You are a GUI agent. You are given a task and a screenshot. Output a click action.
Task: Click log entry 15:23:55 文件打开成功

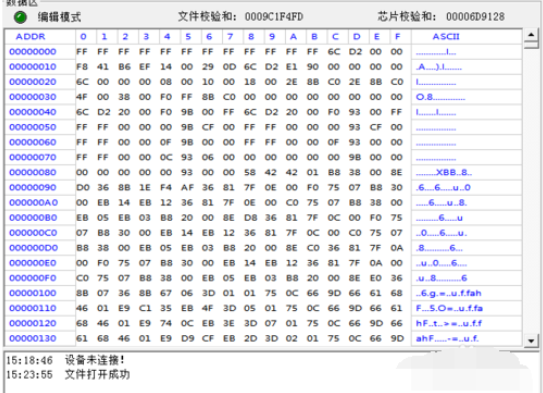tap(68, 375)
